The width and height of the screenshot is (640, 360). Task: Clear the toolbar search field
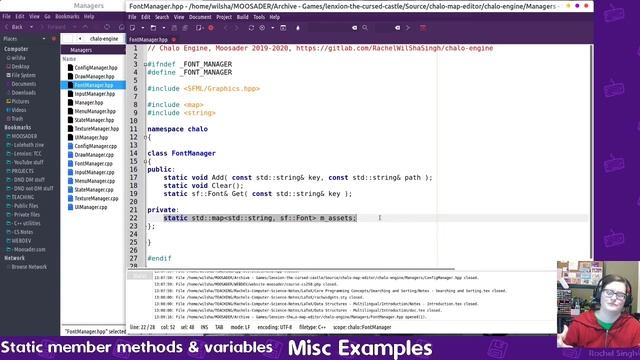pos(354,28)
